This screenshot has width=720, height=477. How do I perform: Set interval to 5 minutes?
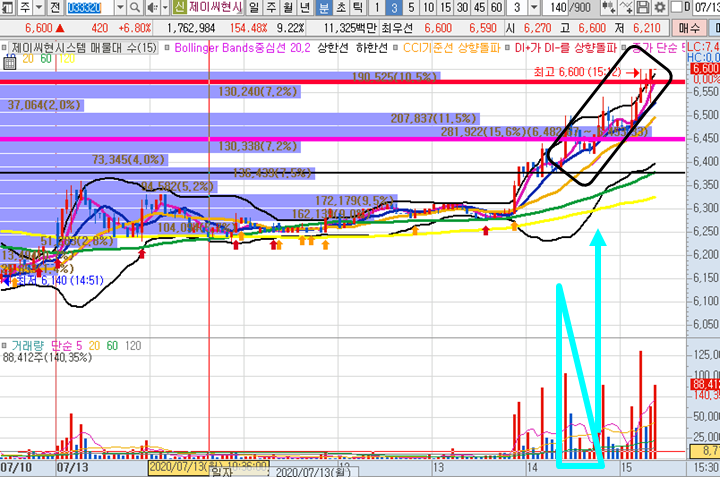tap(411, 7)
